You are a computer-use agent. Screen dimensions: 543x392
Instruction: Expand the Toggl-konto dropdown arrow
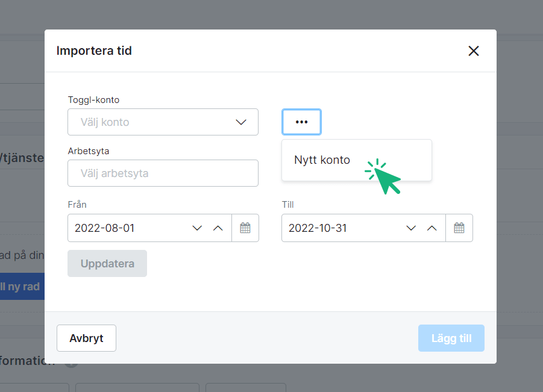tap(241, 122)
